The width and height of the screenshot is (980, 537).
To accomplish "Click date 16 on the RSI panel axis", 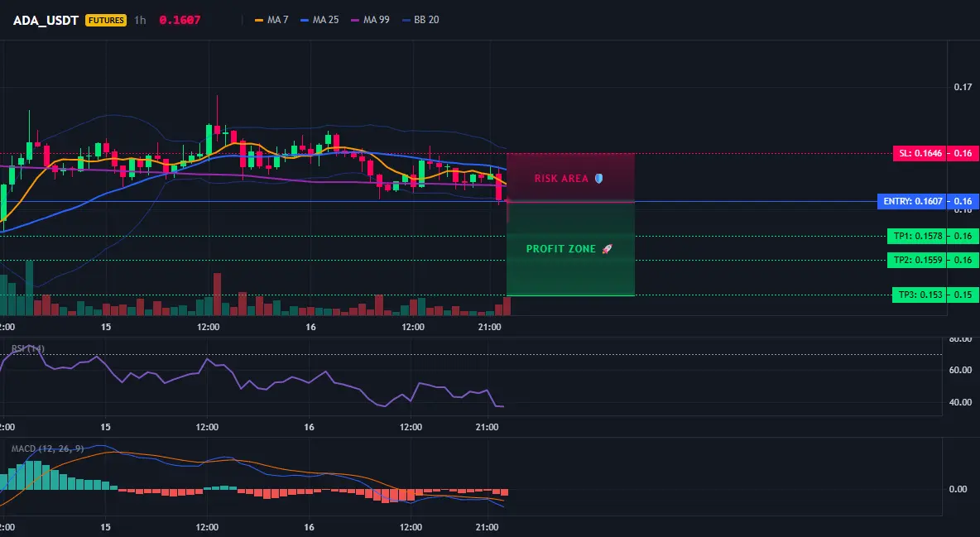I will (x=309, y=427).
